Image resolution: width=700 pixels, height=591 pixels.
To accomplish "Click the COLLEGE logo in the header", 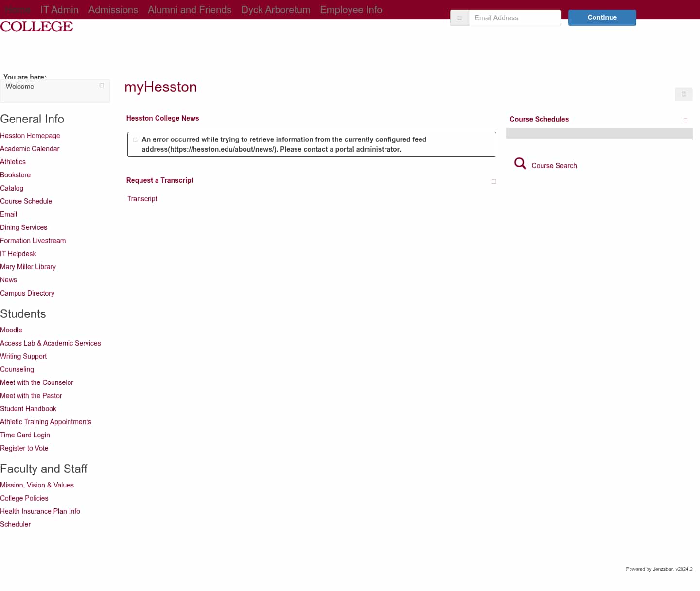I will click(x=36, y=27).
